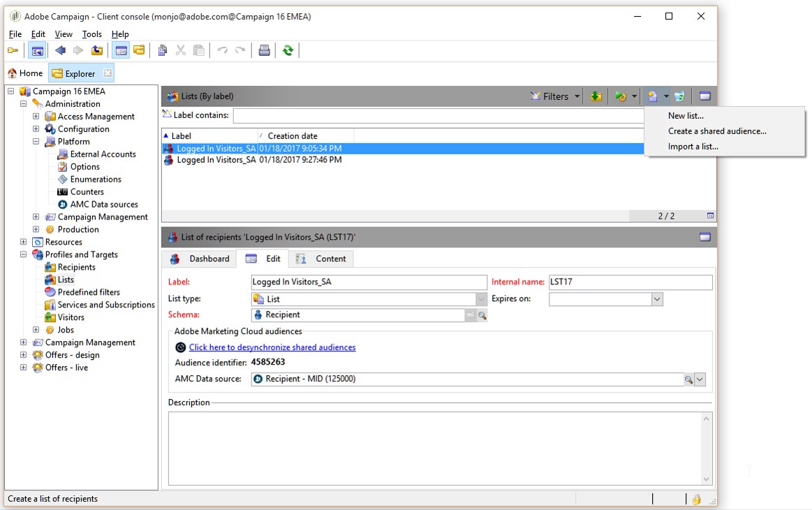812x510 pixels.
Task: Open the Help menu
Action: pos(119,34)
